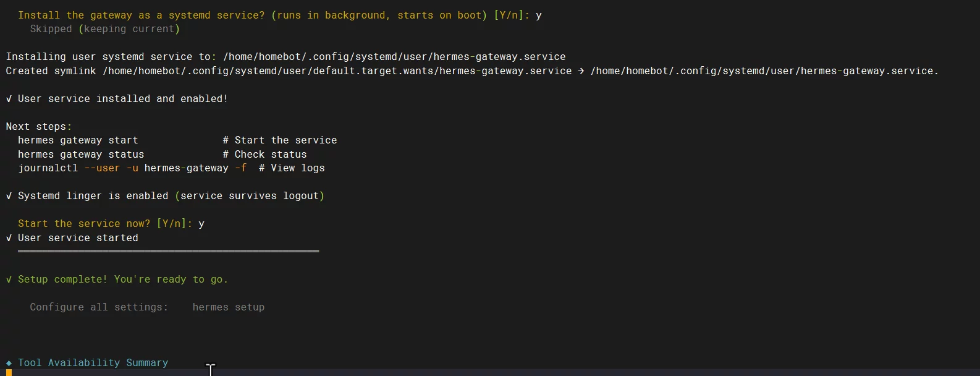980x376 pixels.
Task: Click the "hermes gateway status" command text
Action: pos(81,155)
